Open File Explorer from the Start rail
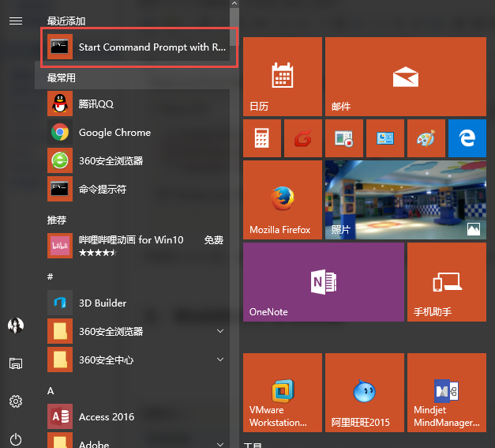 pos(16,363)
